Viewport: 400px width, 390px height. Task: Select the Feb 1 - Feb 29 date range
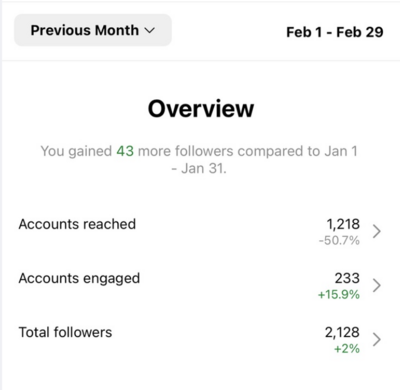click(335, 32)
